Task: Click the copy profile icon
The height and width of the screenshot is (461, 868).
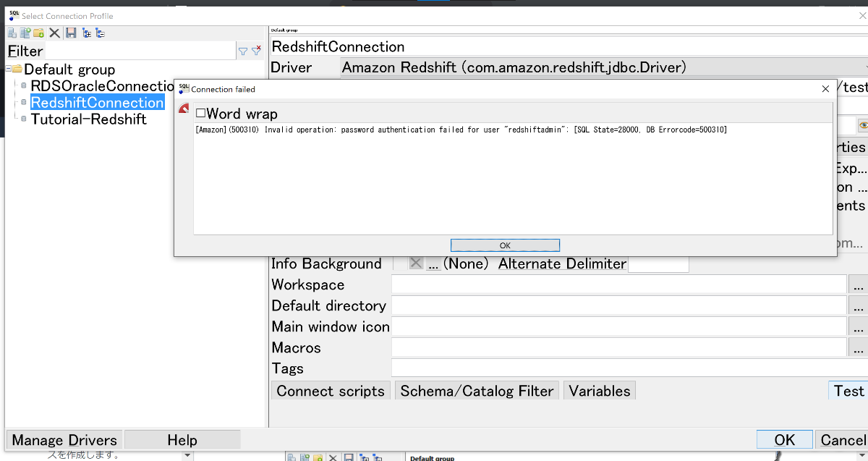Action: tap(25, 33)
